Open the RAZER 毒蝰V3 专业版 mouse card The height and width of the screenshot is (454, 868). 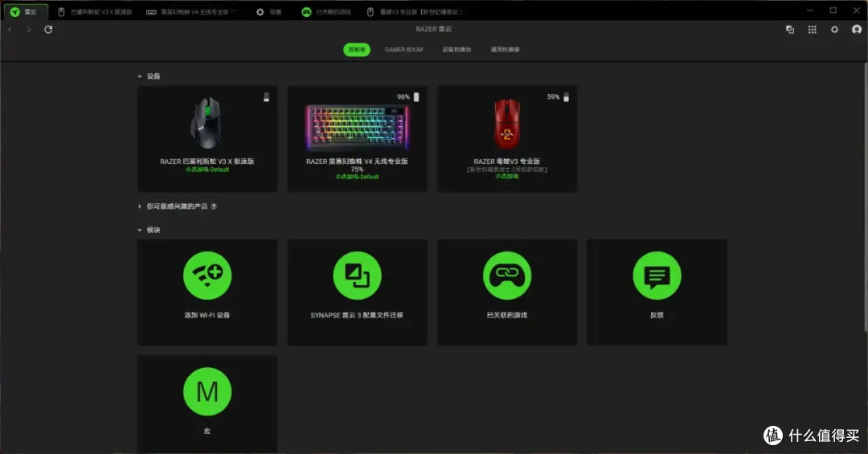[507, 138]
